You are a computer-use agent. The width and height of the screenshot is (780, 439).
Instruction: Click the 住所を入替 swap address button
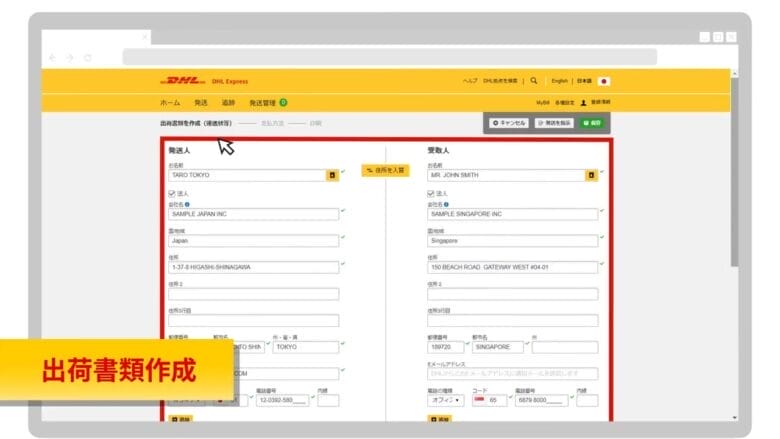pos(385,170)
